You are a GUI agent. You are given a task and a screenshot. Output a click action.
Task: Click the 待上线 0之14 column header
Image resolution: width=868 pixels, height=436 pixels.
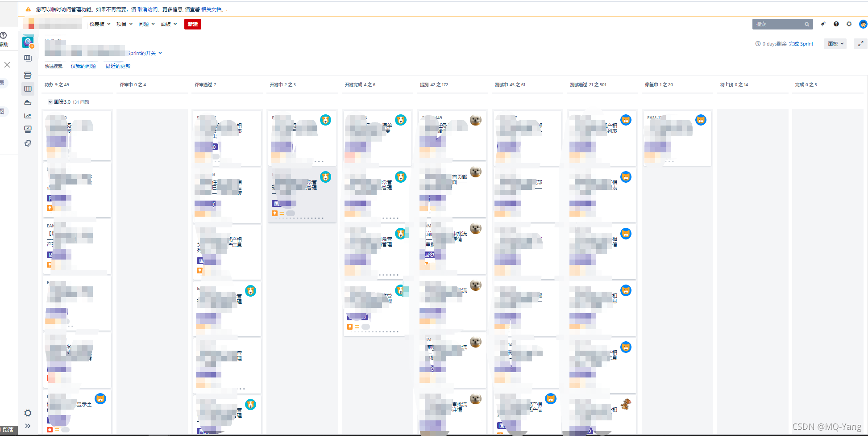734,84
